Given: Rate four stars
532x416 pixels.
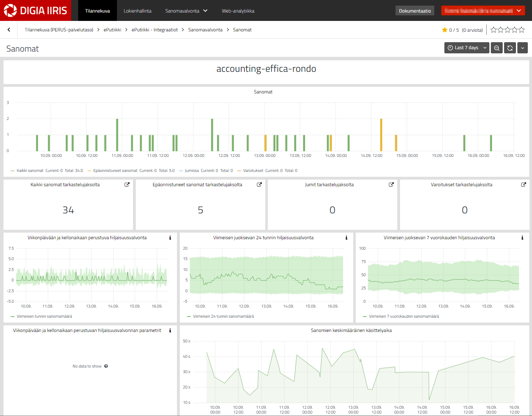Looking at the screenshot, I should click(515, 30).
